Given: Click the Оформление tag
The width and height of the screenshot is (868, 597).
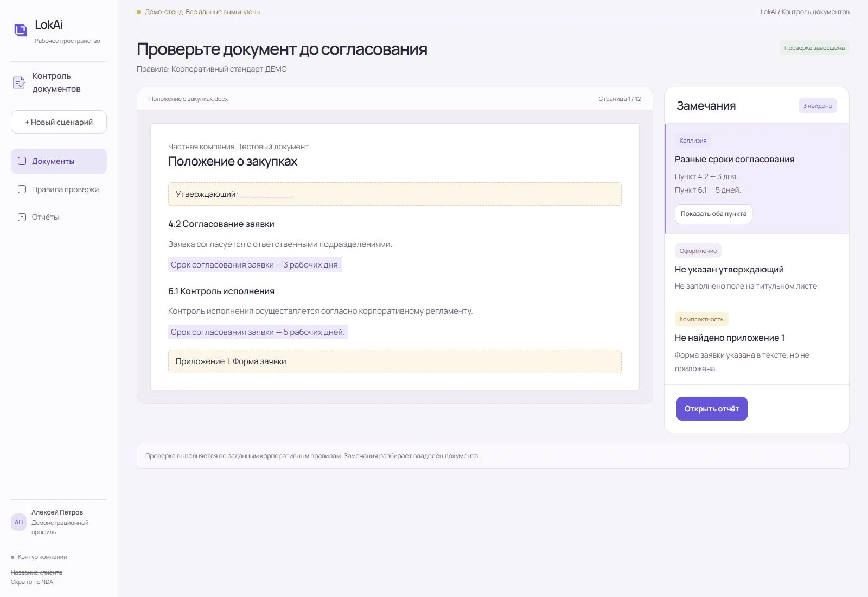Looking at the screenshot, I should click(698, 251).
